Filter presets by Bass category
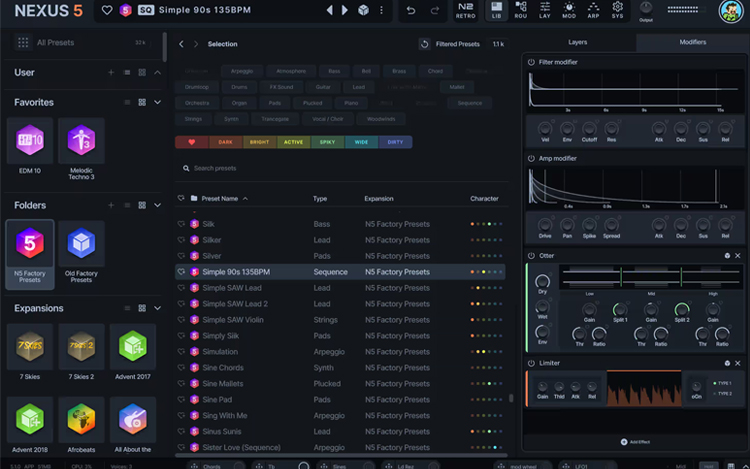This screenshot has width=750, height=469. tap(334, 71)
